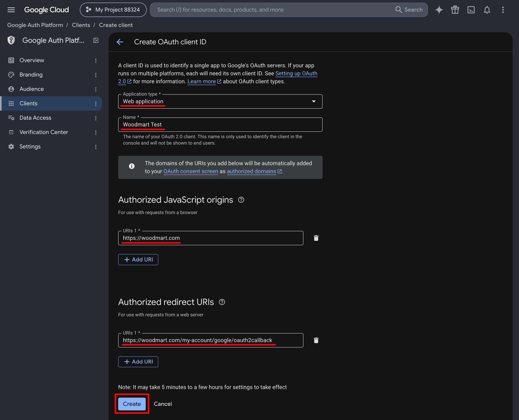
Task: Activate Cloud Shell terminal icon
Action: [471, 10]
